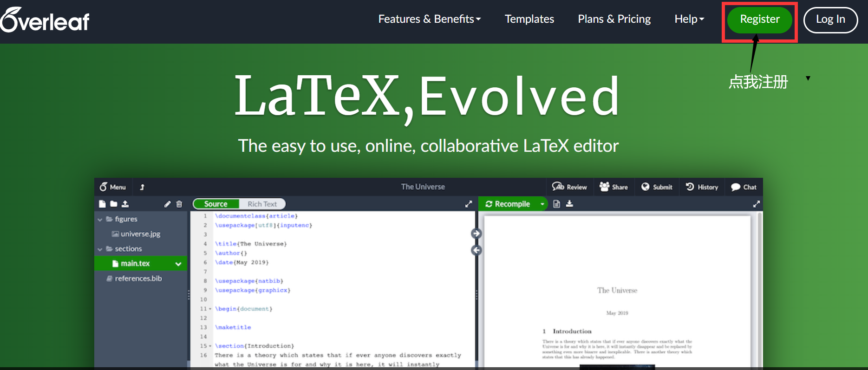868x370 pixels.
Task: Click the green Register button
Action: coord(760,19)
